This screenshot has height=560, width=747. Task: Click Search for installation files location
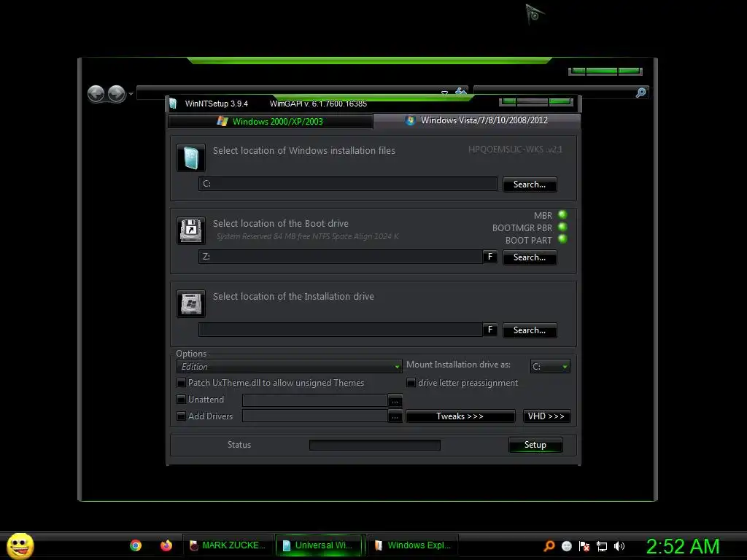click(x=530, y=184)
